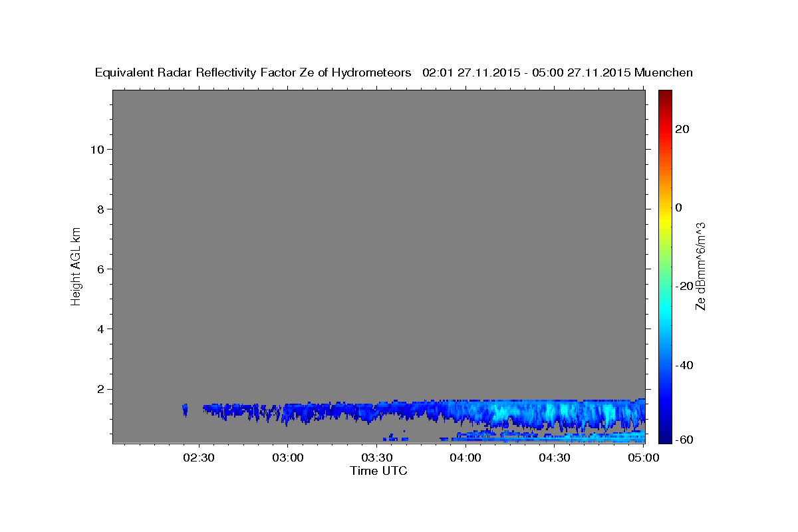The height and width of the screenshot is (532, 798).
Task: Click the small isolated echo before 02:30
Action: (185, 410)
